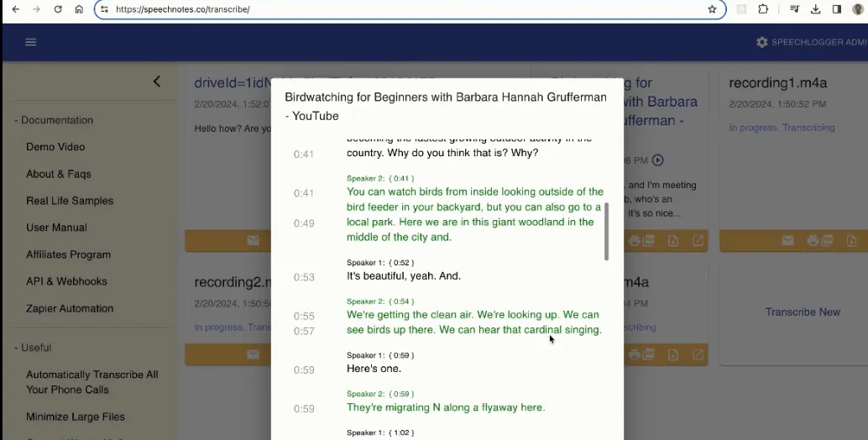Image resolution: width=868 pixels, height=440 pixels.
Task: Open Zapier Automation sidebar link
Action: pos(70,308)
